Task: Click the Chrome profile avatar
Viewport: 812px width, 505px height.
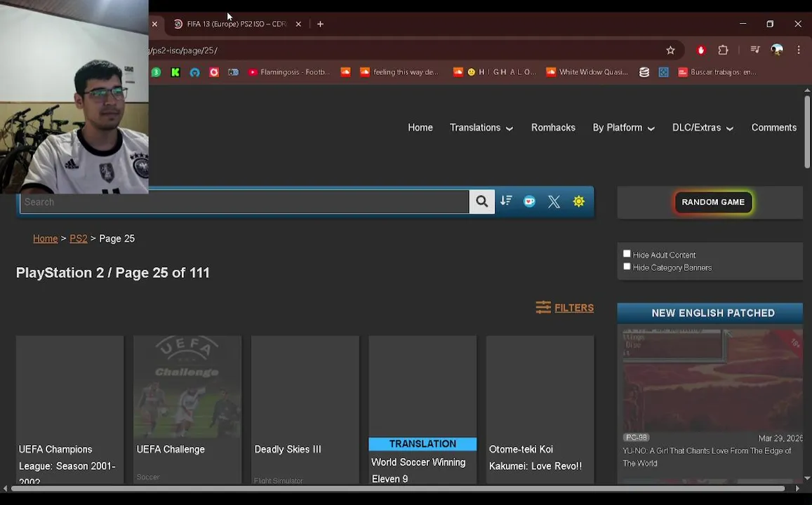Action: (x=777, y=50)
